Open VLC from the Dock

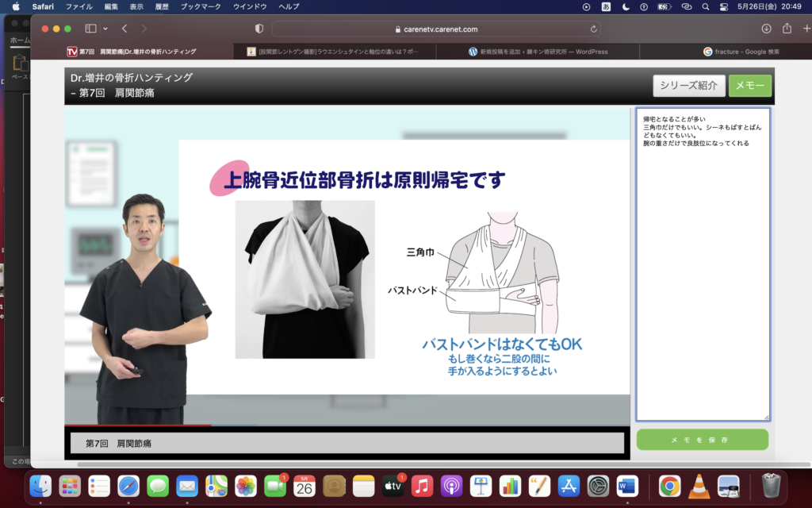(x=699, y=486)
